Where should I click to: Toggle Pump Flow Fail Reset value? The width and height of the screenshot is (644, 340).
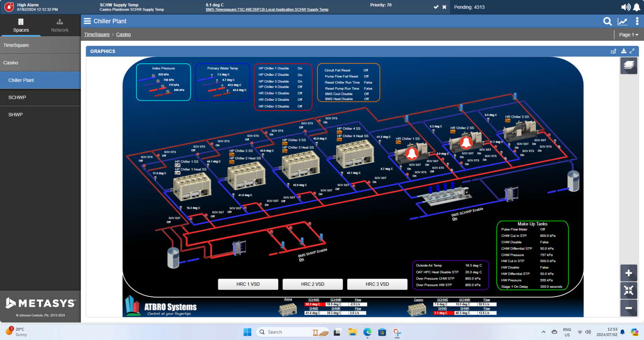point(366,77)
